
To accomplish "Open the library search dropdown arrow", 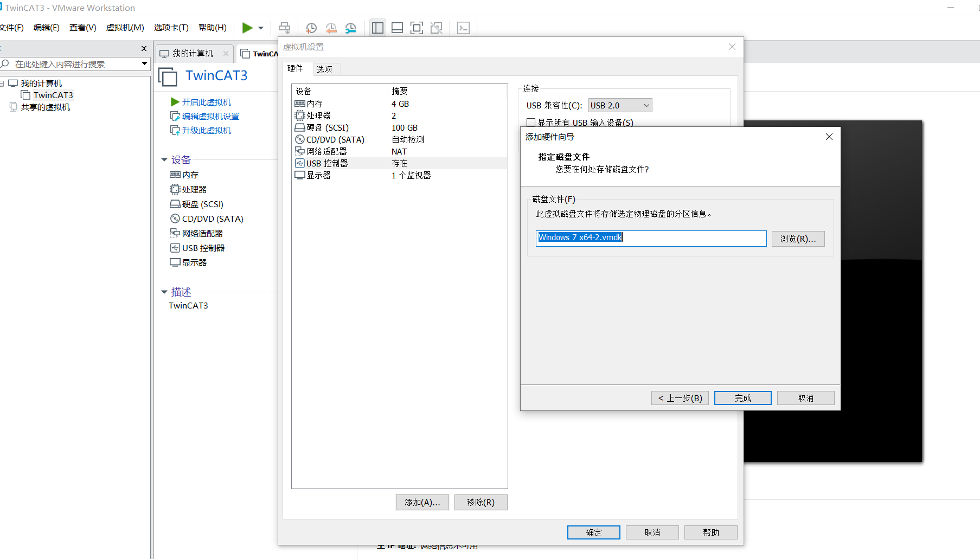I will click(x=144, y=64).
